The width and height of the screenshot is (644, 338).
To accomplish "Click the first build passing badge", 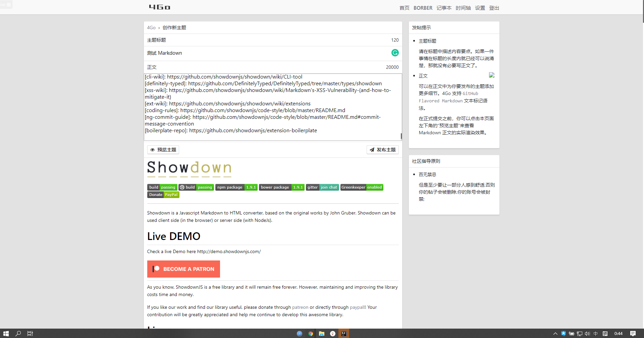I will [x=162, y=187].
